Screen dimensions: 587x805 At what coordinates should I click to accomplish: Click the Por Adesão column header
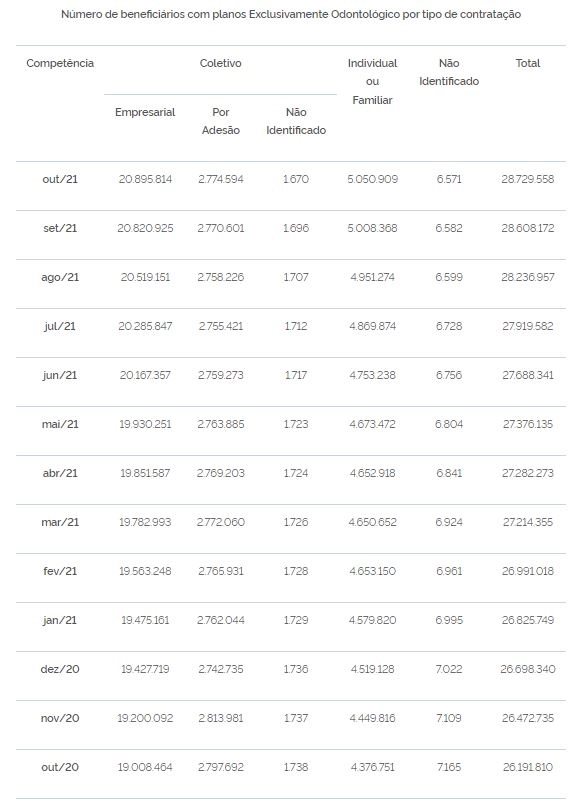coord(220,121)
